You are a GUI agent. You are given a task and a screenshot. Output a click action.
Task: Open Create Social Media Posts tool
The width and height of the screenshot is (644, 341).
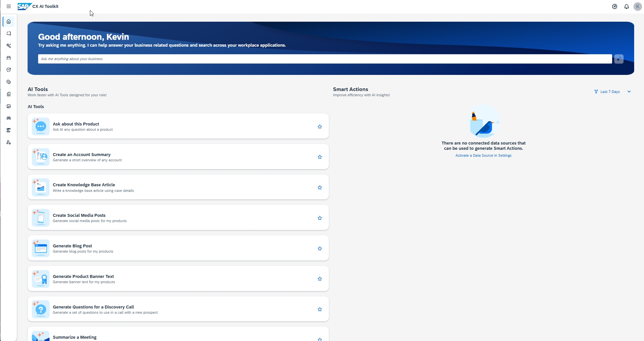[x=178, y=217]
